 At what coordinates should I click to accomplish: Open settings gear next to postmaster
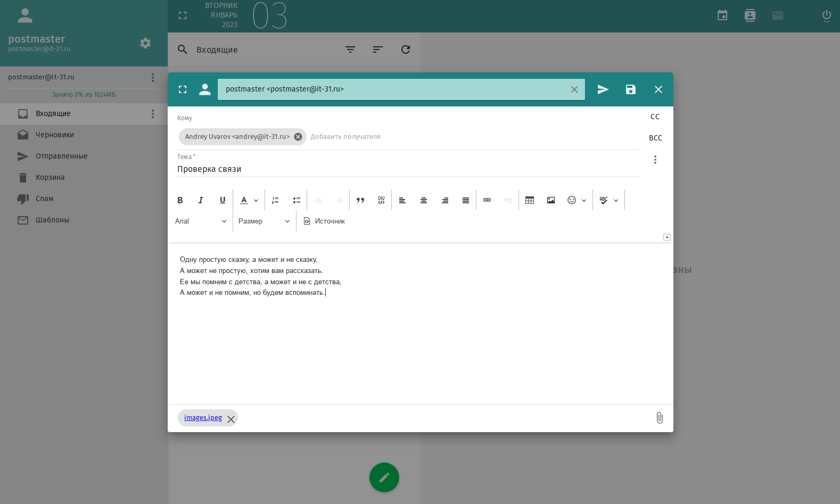click(145, 43)
